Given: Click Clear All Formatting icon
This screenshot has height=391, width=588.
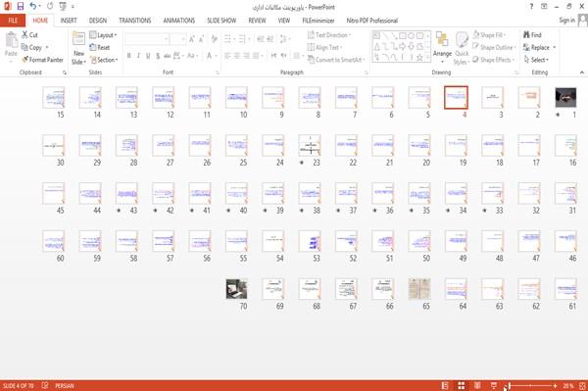Looking at the screenshot, I should 214,39.
